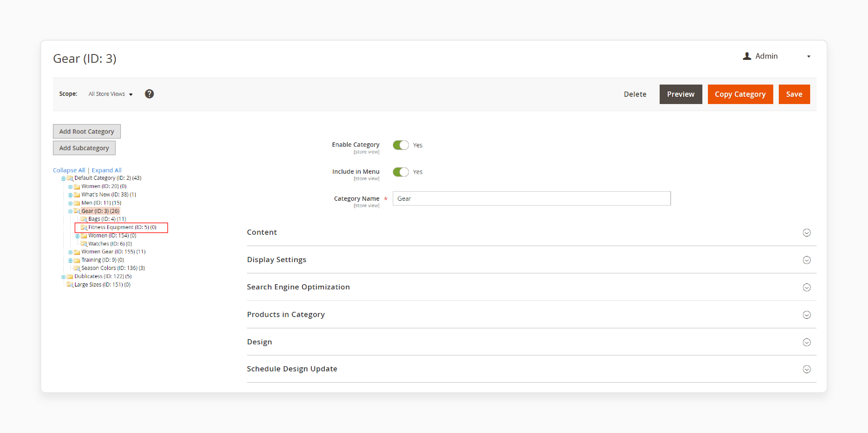868x433 pixels.
Task: Expand the Dublicatess tree node
Action: click(x=63, y=277)
